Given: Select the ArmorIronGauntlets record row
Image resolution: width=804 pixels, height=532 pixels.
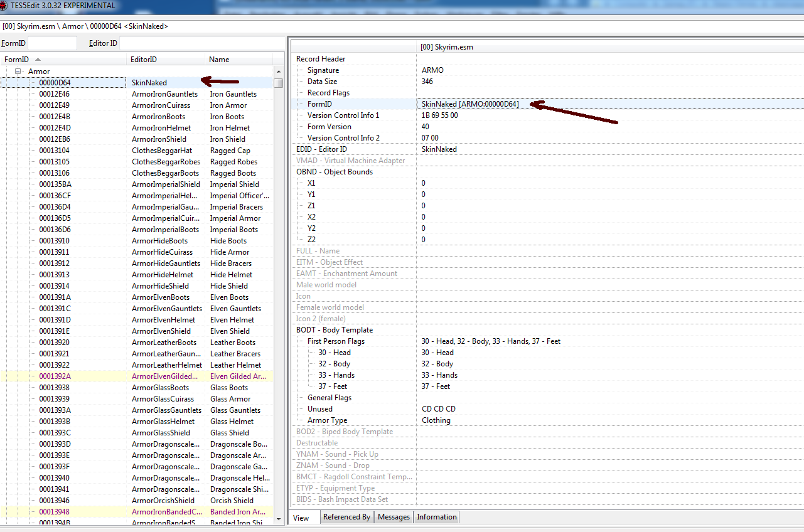Looking at the screenshot, I should coord(137,93).
